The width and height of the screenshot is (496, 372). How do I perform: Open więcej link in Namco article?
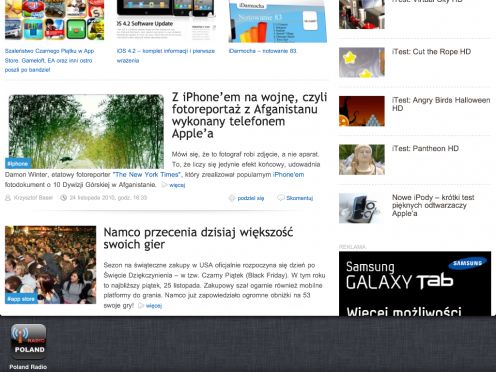pyautogui.click(x=154, y=306)
